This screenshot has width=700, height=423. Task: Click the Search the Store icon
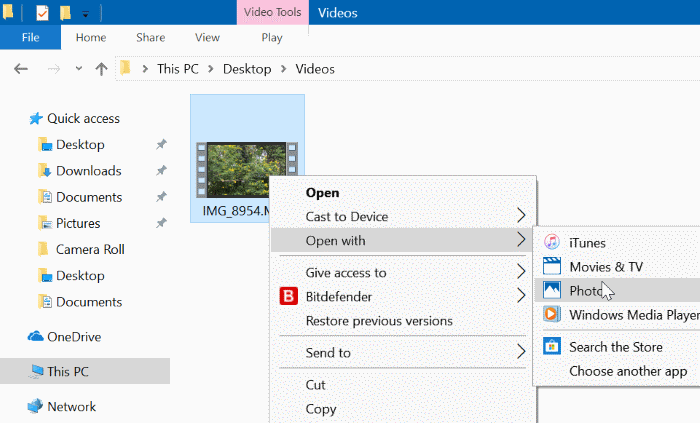click(x=551, y=347)
